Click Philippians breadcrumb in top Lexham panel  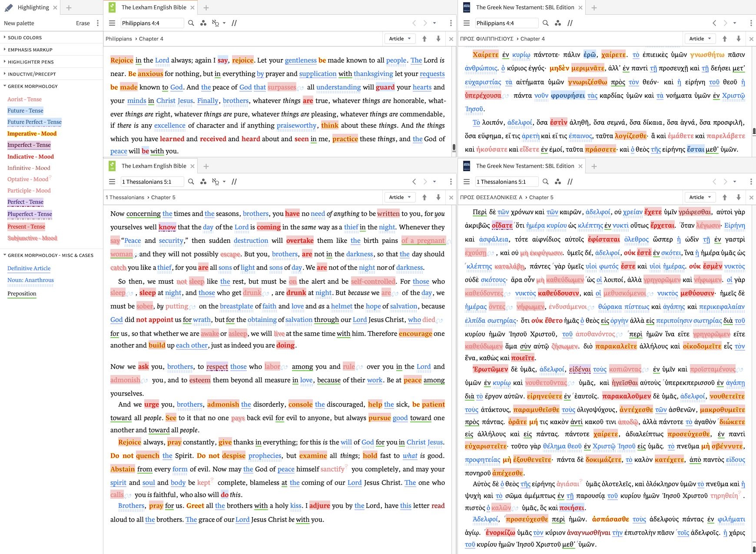[119, 39]
